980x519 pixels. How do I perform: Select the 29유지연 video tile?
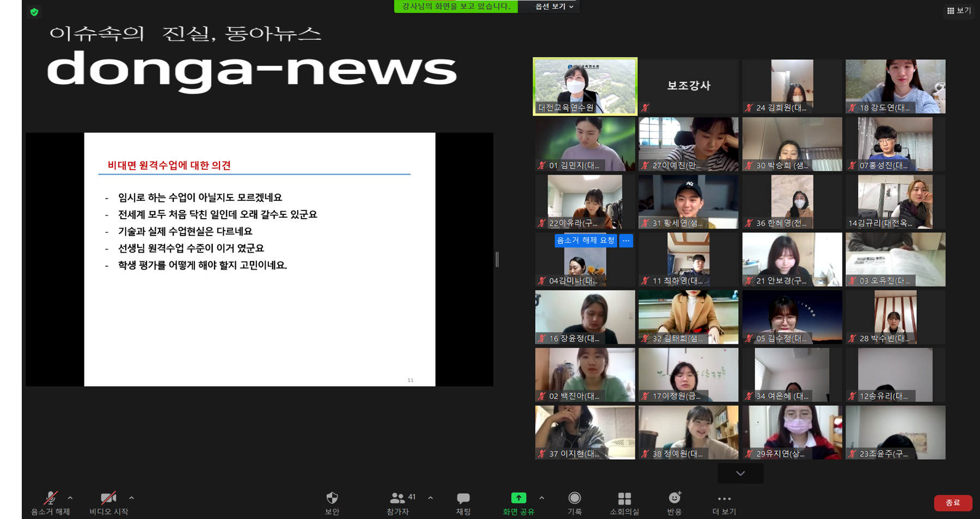pos(792,432)
